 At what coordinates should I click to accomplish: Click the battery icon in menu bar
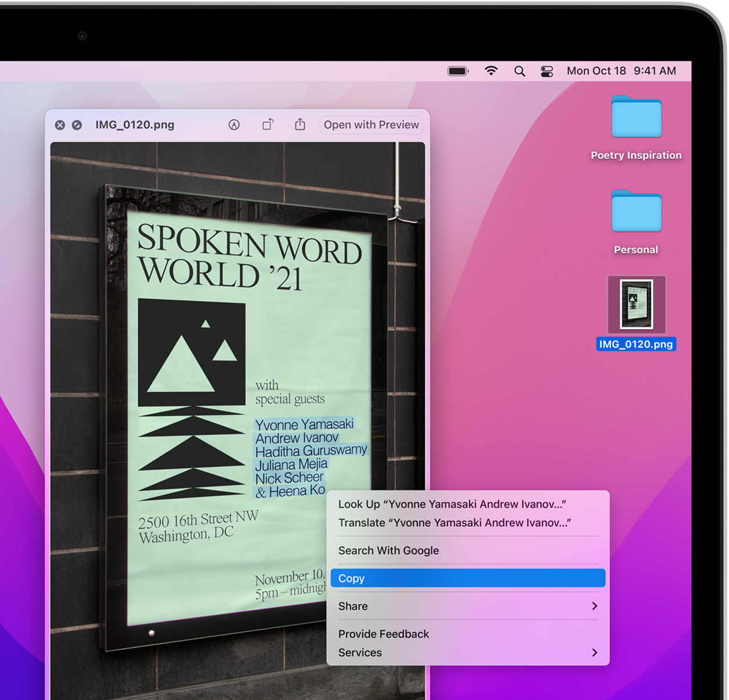coord(458,71)
